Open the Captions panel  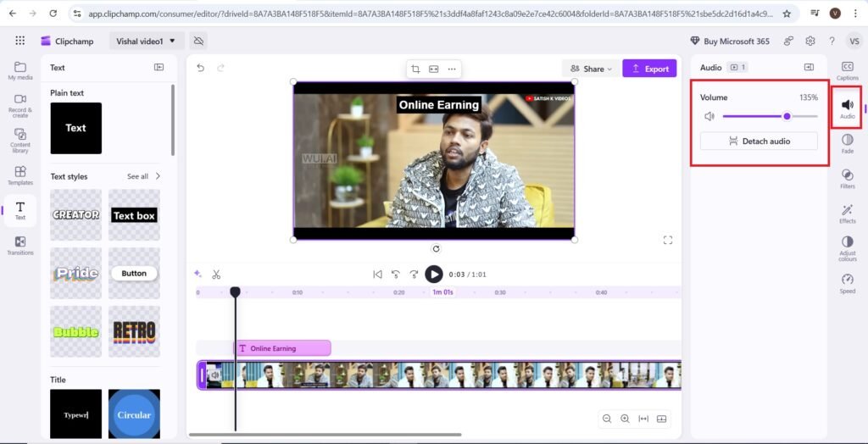pyautogui.click(x=847, y=70)
